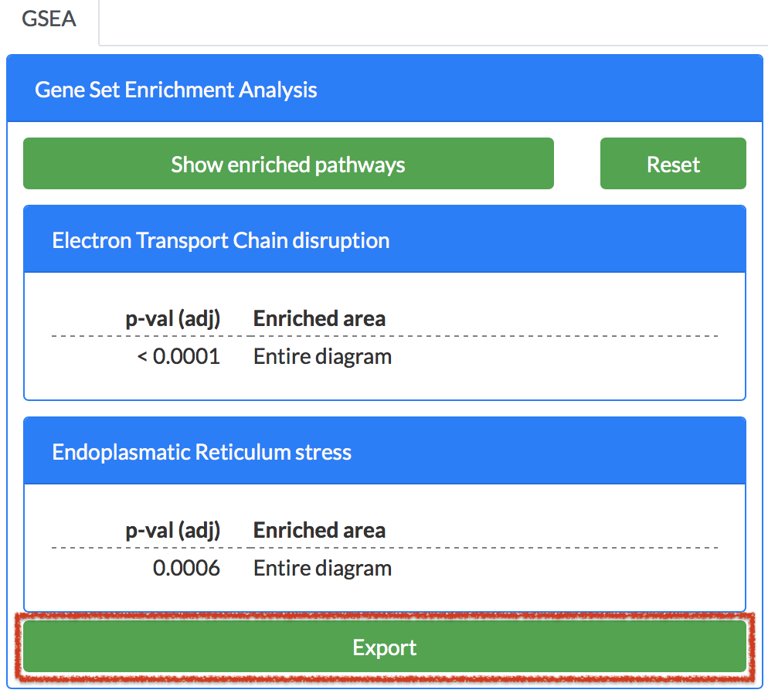
Task: Select the Endoplasmatic Reticulum stress header
Action: [202, 452]
